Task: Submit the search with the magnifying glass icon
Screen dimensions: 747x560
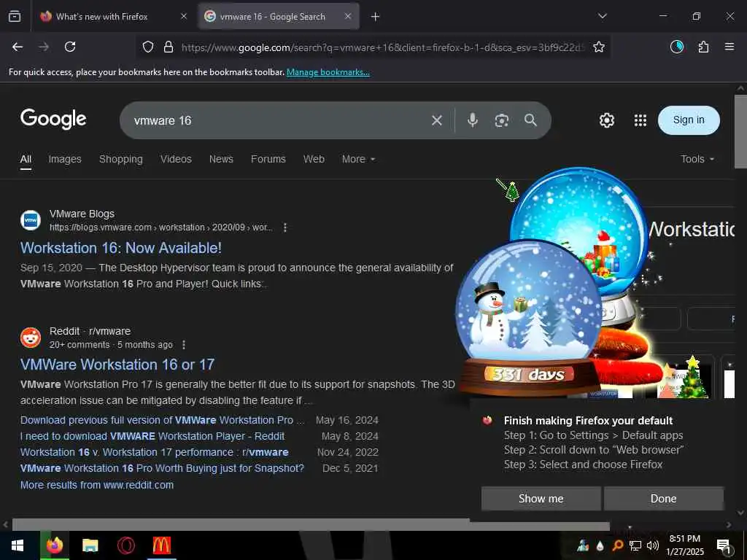Action: [x=531, y=120]
